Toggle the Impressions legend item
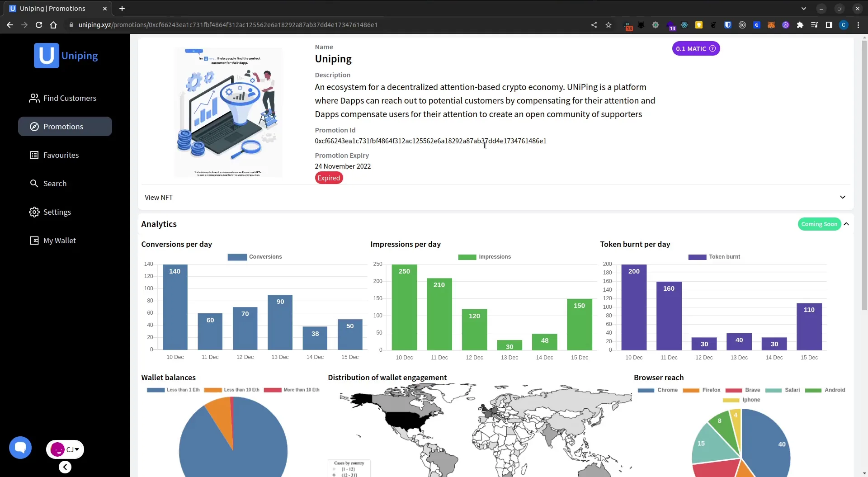The height and width of the screenshot is (477, 868). point(484,257)
